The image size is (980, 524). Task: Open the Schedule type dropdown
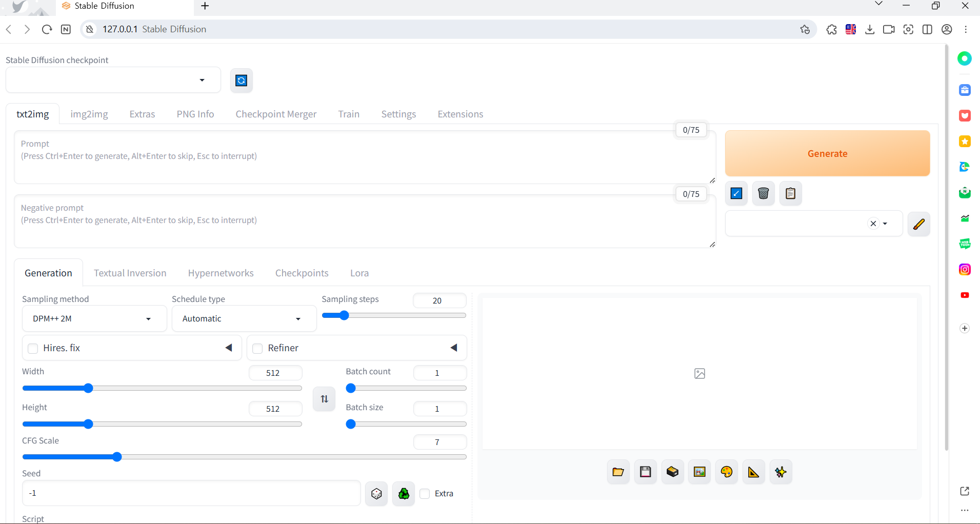point(244,318)
